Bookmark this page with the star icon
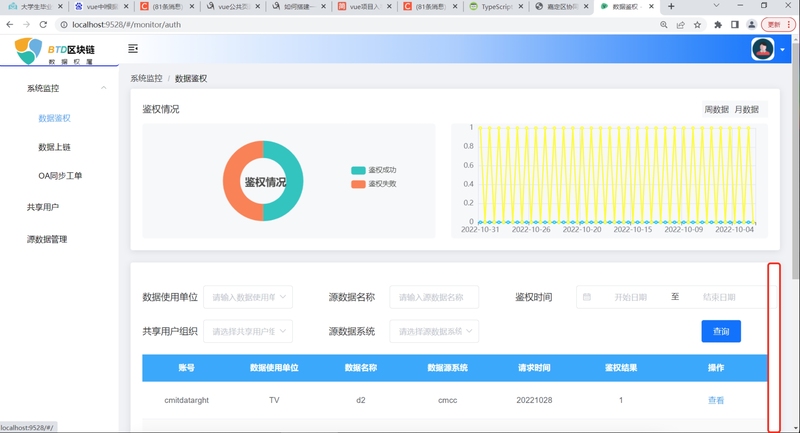The image size is (800, 433). [697, 24]
